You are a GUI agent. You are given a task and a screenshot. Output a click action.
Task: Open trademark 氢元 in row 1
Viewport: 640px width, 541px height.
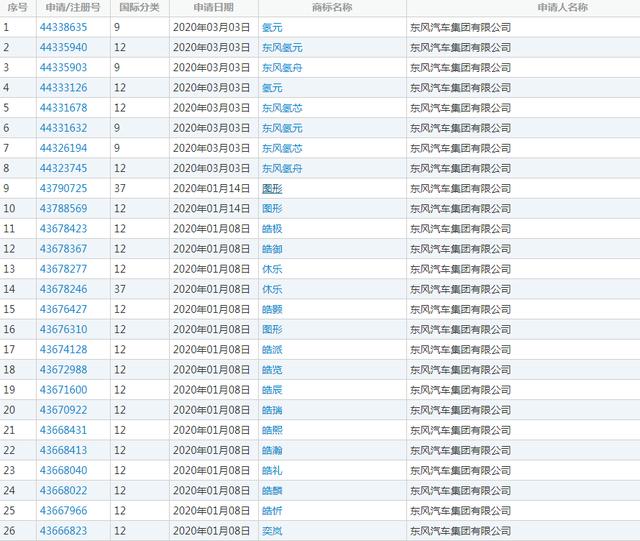point(272,27)
